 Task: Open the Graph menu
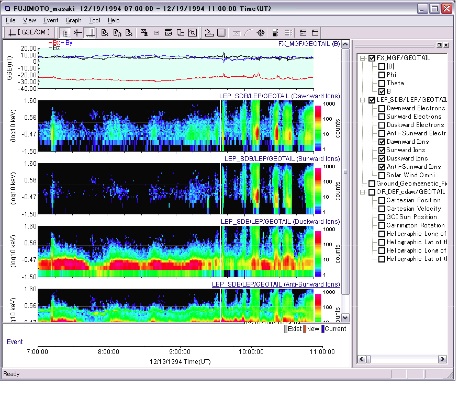tap(73, 20)
